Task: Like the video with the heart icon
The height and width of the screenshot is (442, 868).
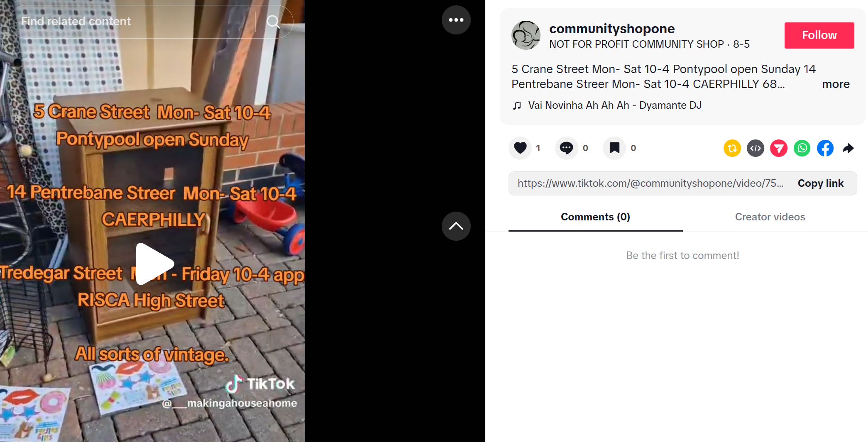Action: click(x=520, y=148)
